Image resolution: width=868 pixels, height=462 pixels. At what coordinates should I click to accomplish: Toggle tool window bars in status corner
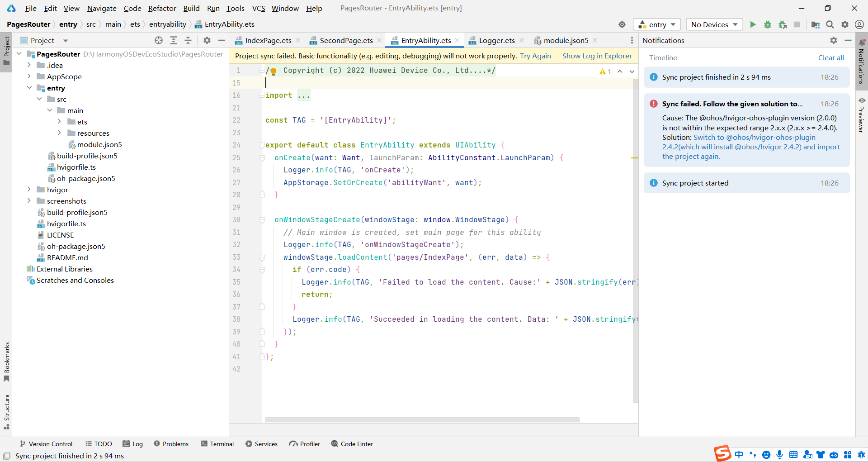pos(7,456)
